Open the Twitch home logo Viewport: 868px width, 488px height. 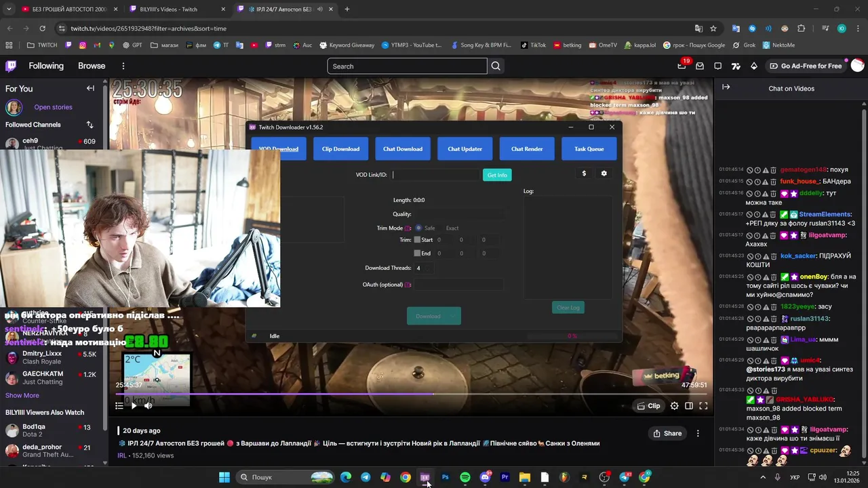click(x=11, y=66)
